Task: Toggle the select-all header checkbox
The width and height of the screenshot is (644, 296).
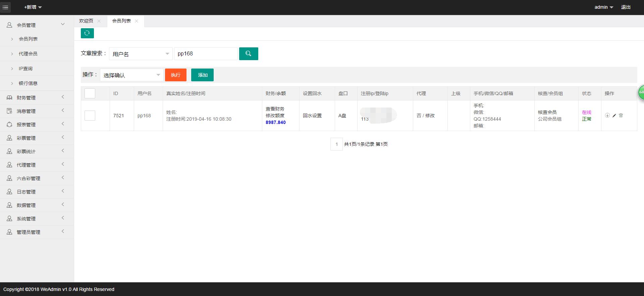Action: 90,93
